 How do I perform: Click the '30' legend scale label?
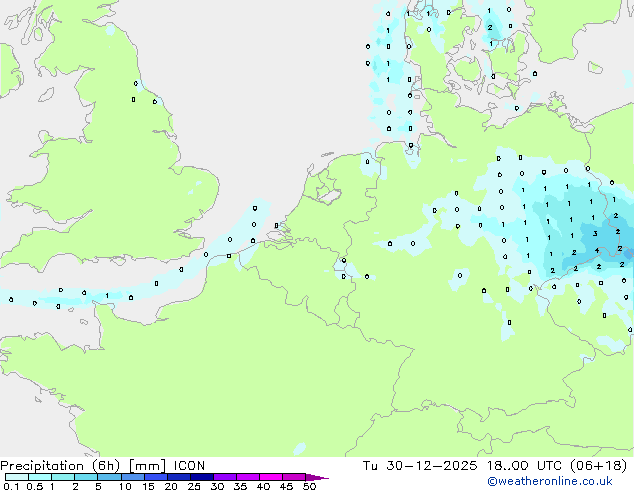click(x=217, y=486)
